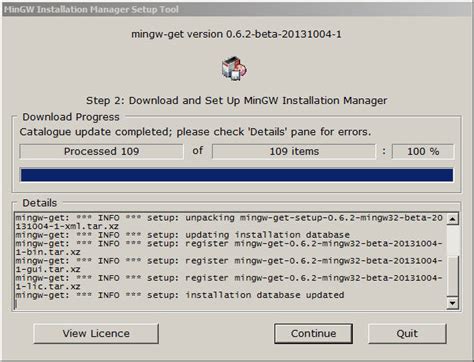
Task: Click the 'Download Progress' group label
Action: click(x=71, y=117)
